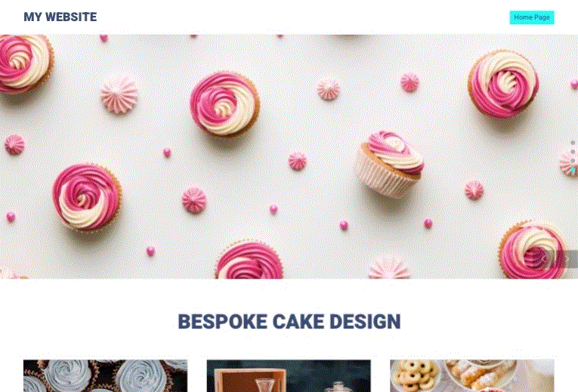
Task: Click the tilted cupcake in hero slide
Action: tap(389, 164)
